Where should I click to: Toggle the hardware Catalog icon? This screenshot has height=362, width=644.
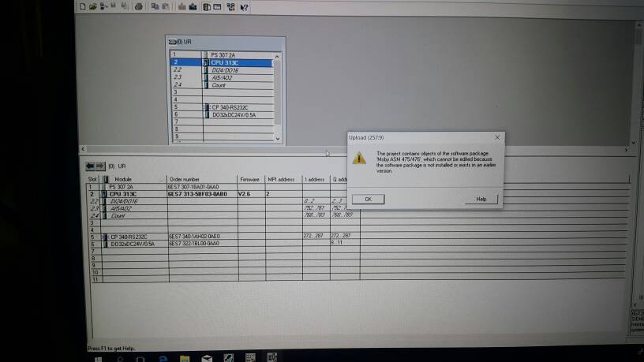click(x=207, y=7)
